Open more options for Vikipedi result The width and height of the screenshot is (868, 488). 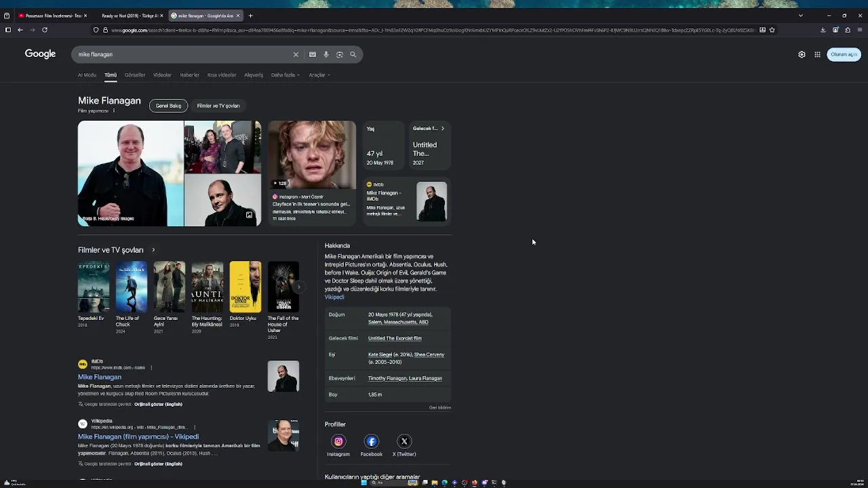195,427
